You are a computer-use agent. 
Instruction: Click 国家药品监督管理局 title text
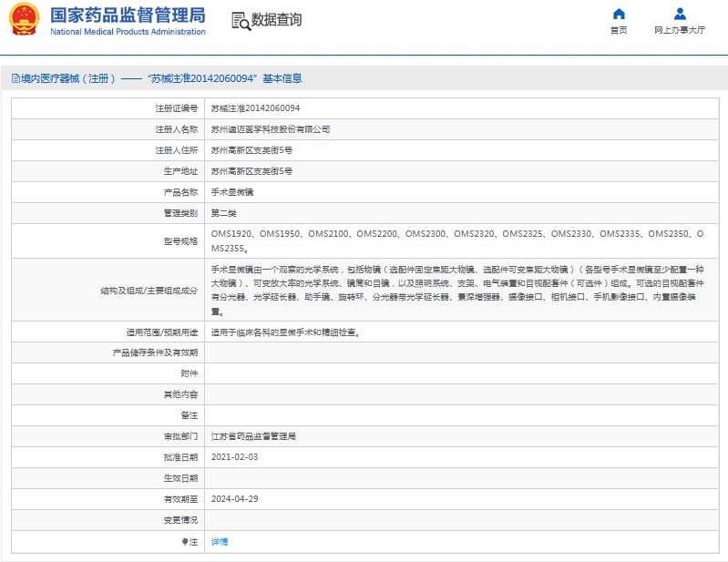(128, 15)
